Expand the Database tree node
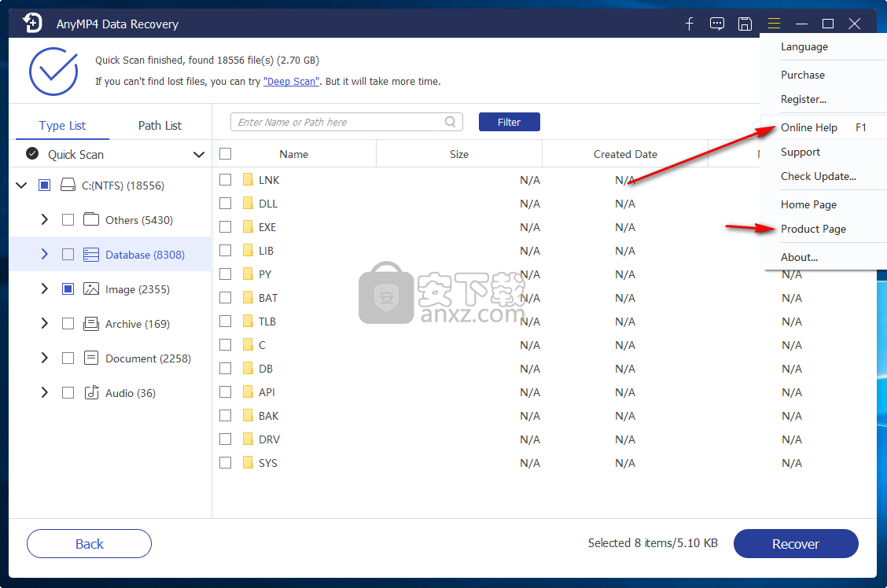 [44, 255]
